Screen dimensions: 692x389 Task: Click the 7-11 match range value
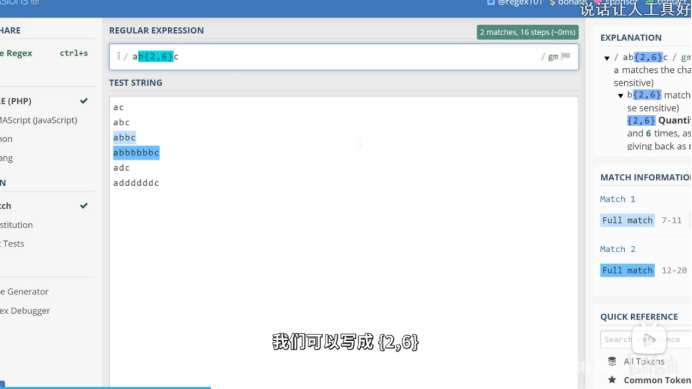click(671, 220)
